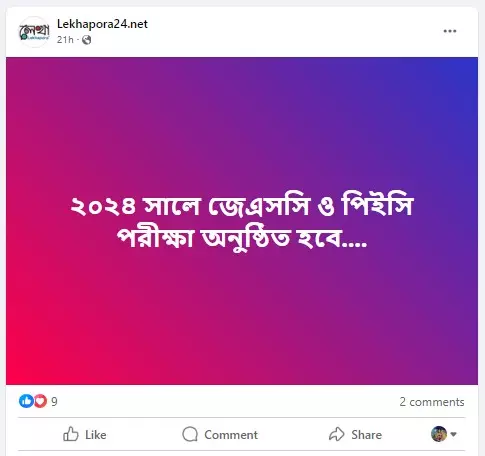Click the small profile avatar near Share
Image resolution: width=485 pixels, height=456 pixels.
tap(439, 434)
